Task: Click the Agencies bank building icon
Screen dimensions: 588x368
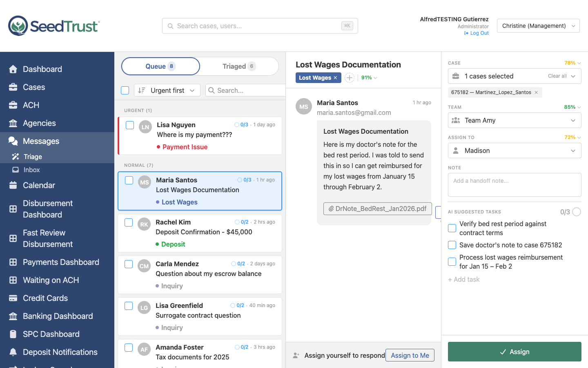Action: pyautogui.click(x=13, y=123)
